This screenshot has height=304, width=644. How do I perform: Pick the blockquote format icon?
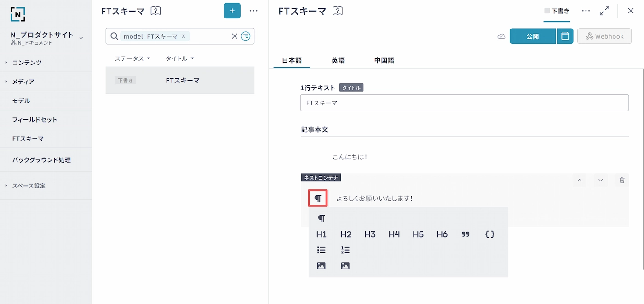pos(466,234)
